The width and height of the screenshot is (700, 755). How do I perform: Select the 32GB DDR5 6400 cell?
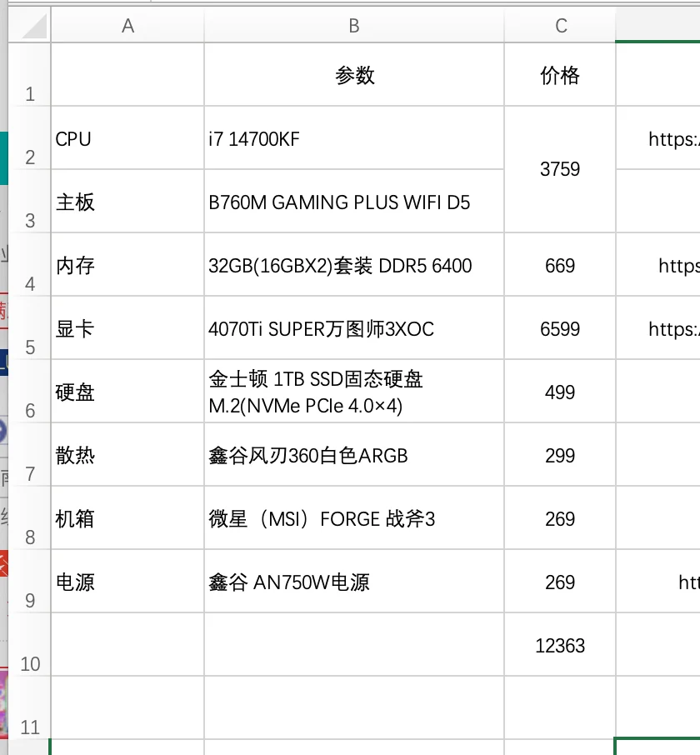[354, 265]
